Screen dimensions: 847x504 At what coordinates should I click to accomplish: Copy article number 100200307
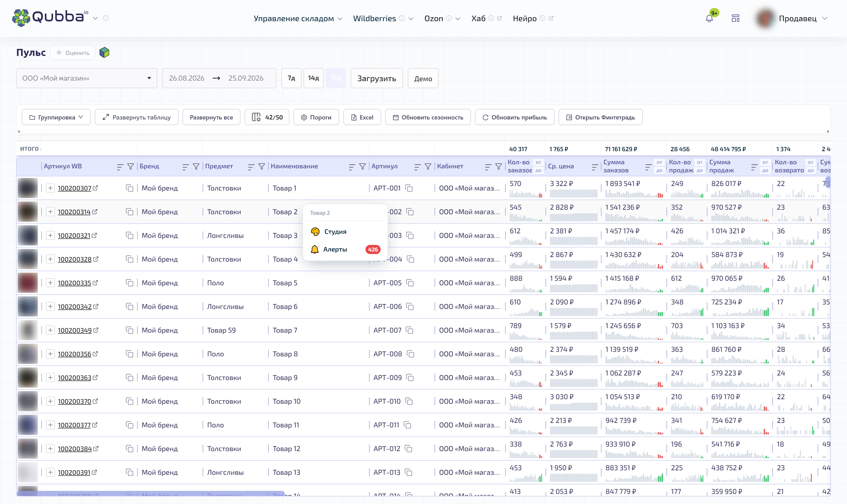click(x=130, y=188)
